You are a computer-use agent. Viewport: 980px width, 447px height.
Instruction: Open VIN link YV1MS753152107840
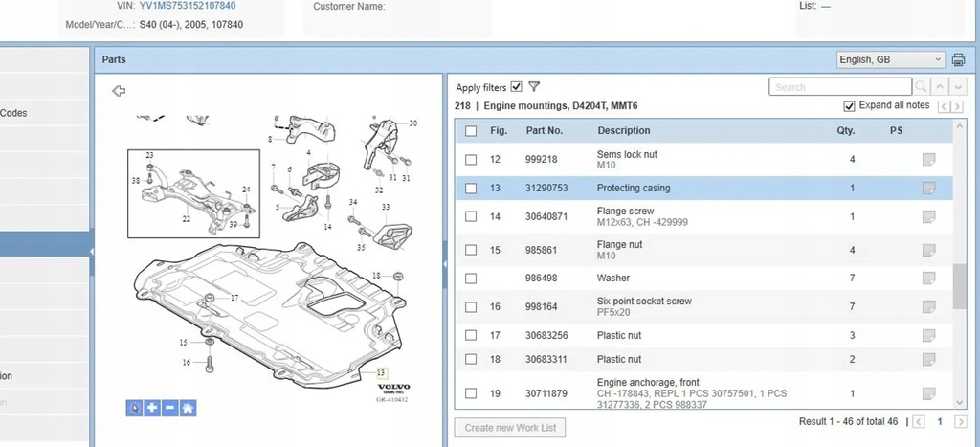tap(188, 6)
